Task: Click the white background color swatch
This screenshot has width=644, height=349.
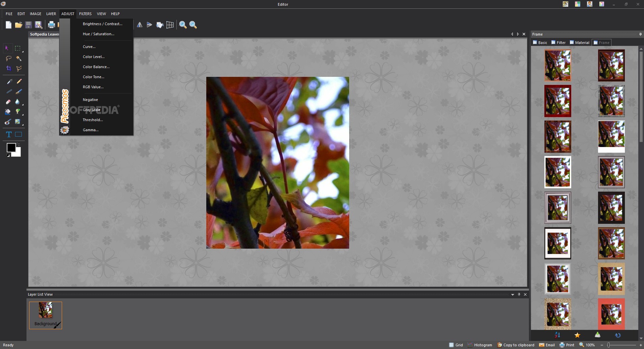Action: 17,154
